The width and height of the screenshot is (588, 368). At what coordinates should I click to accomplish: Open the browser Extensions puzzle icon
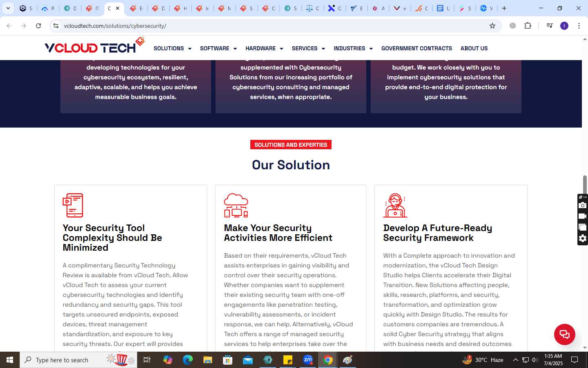click(x=528, y=26)
